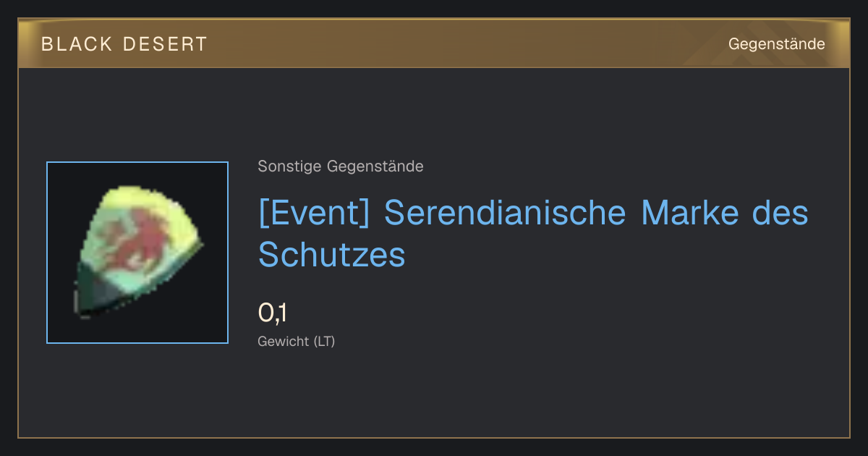Click the word Serendianische in the title
Image resolution: width=868 pixels, height=456 pixels.
click(x=506, y=213)
